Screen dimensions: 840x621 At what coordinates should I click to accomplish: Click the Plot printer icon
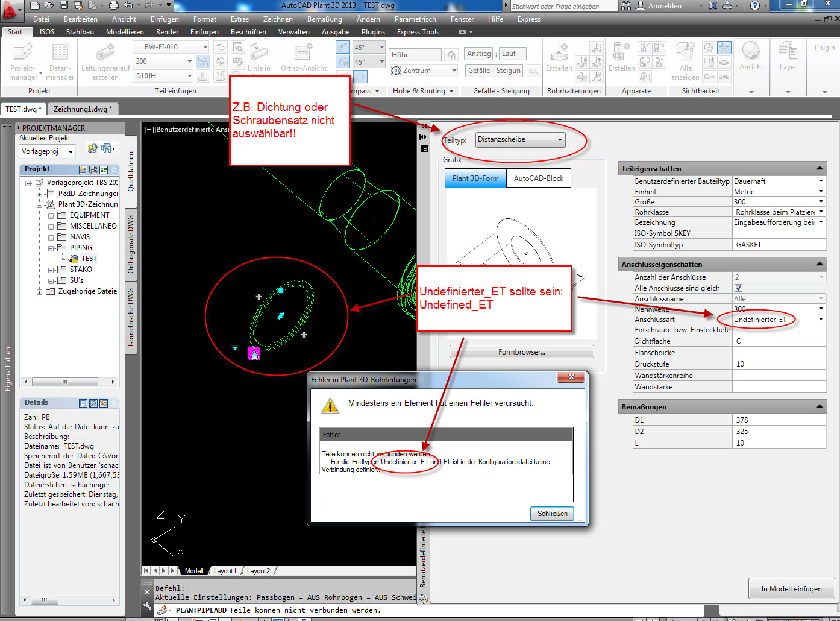click(x=113, y=5)
